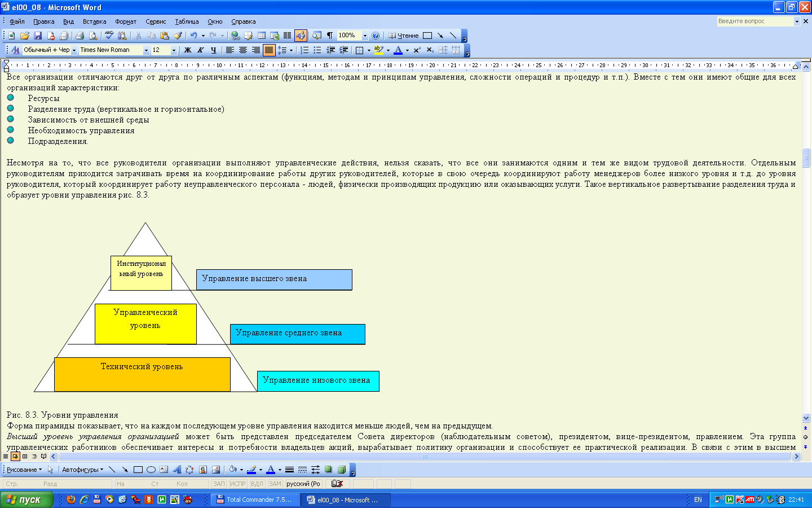
Task: Toggle bulleted list formatting
Action: pyautogui.click(x=317, y=50)
